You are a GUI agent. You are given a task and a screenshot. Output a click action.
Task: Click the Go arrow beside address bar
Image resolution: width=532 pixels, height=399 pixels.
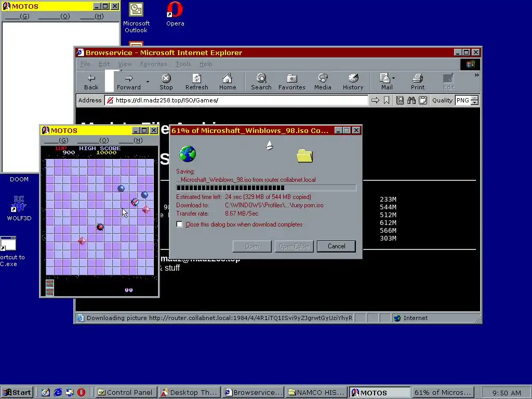(x=375, y=100)
